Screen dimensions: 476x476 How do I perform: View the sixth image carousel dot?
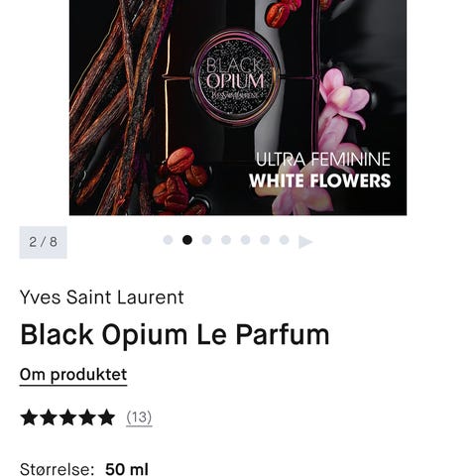click(265, 240)
